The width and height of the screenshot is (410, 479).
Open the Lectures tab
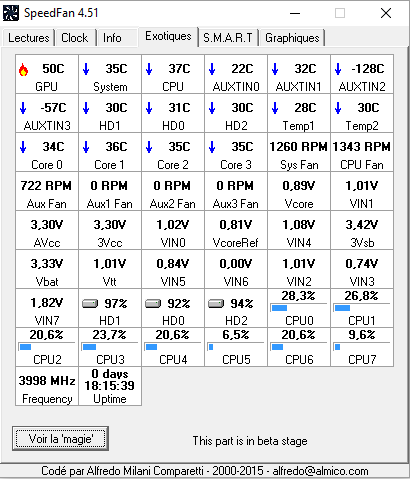(x=29, y=38)
